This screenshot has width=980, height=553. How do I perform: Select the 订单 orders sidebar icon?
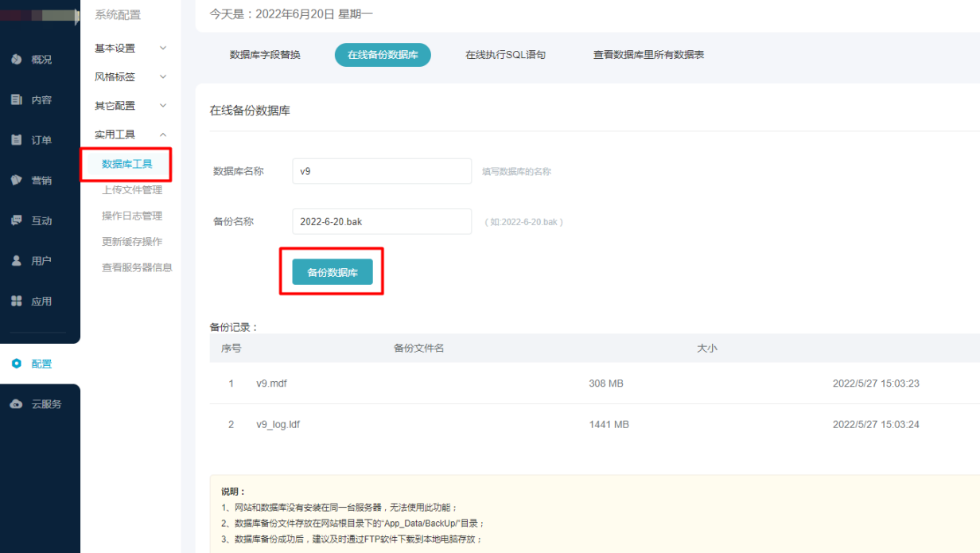[x=16, y=140]
